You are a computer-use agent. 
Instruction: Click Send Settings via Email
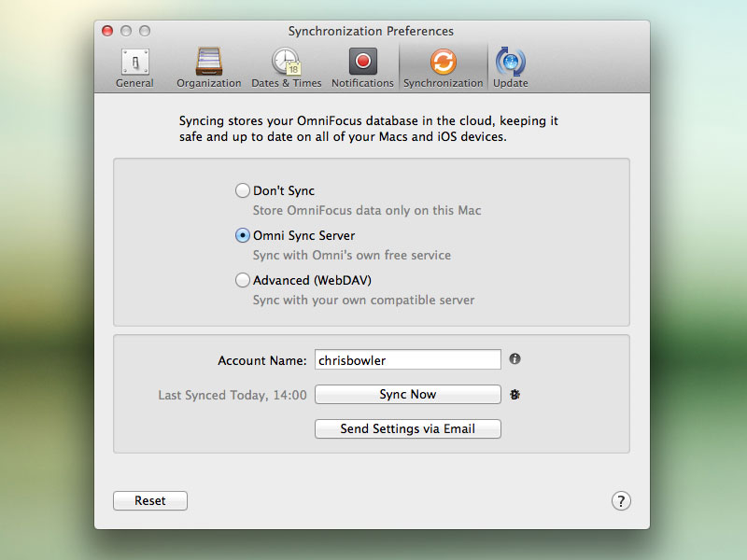(x=408, y=428)
